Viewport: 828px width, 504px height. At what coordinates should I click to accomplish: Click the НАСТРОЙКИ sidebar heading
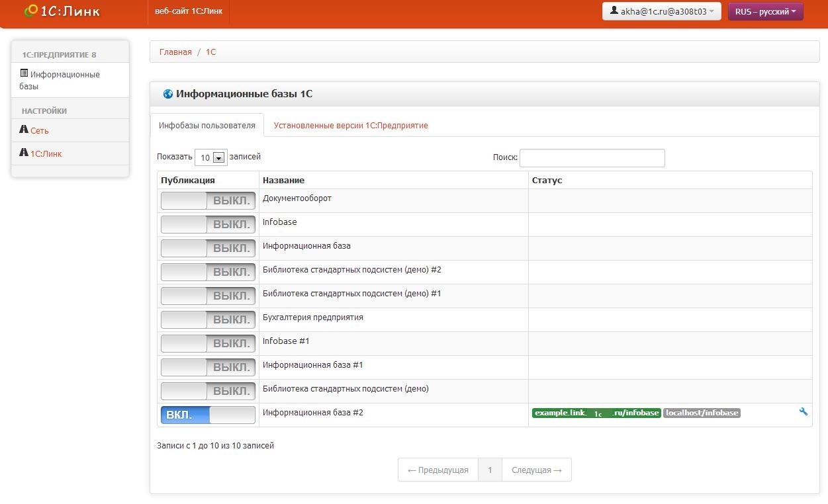coord(44,111)
